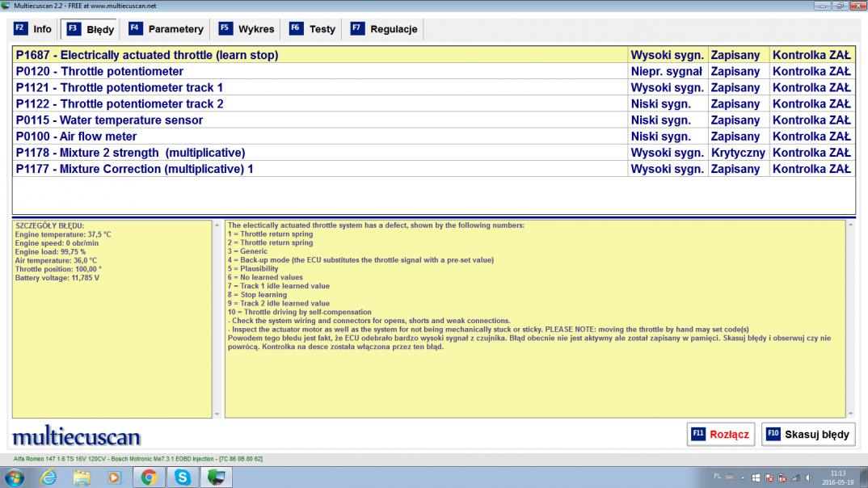This screenshot has height=488, width=868.
Task: Click Zapisany cell in P1121 row
Action: [x=738, y=87]
